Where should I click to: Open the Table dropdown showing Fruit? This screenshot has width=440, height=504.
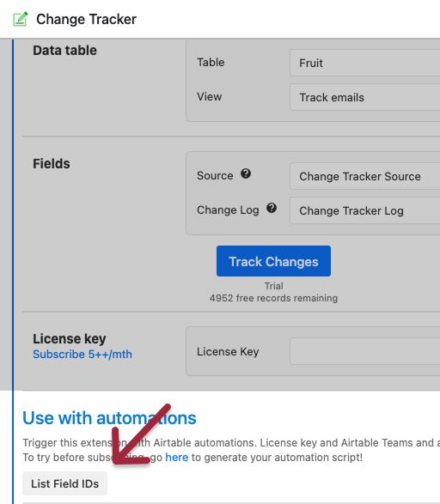tap(364, 63)
